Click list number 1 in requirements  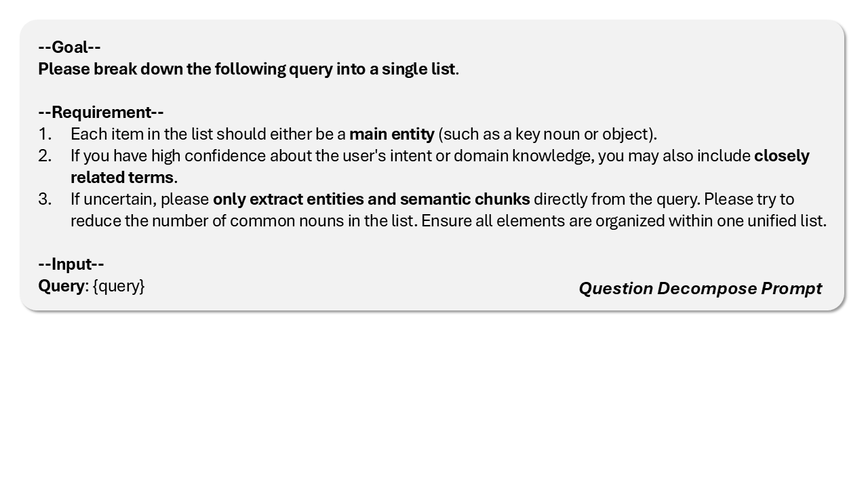coord(45,134)
